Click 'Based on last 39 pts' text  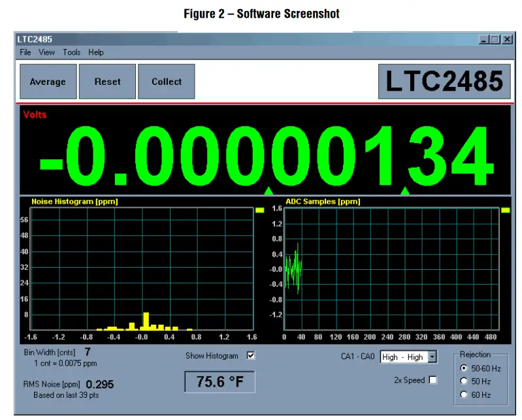coord(66,395)
